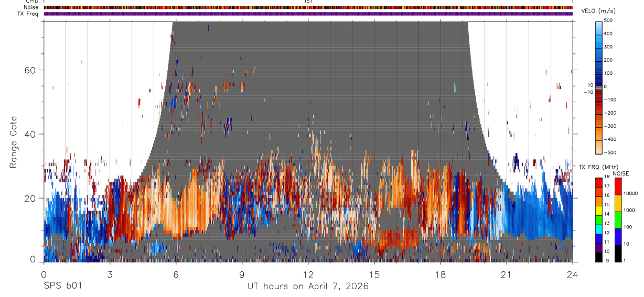
Task: Click the NOISE color scale bar
Action: tap(618, 219)
